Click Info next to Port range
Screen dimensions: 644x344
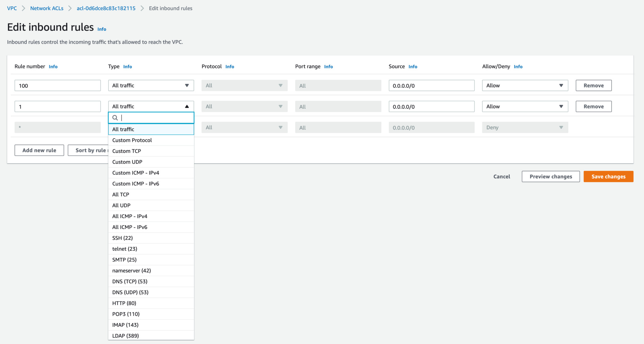click(328, 66)
